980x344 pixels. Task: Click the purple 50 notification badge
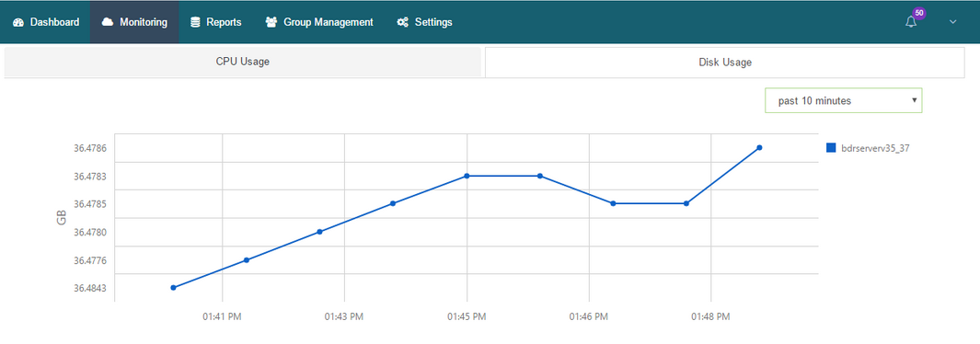pyautogui.click(x=918, y=13)
